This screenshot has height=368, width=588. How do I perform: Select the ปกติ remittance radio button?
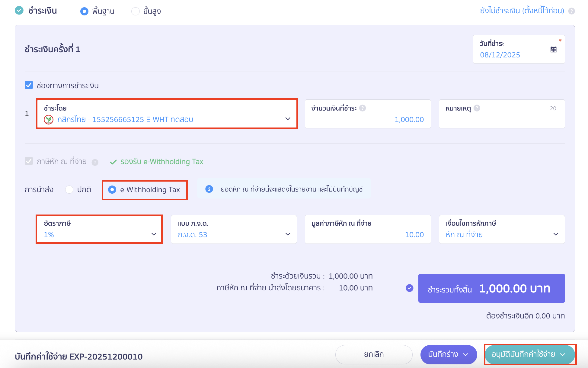click(69, 189)
